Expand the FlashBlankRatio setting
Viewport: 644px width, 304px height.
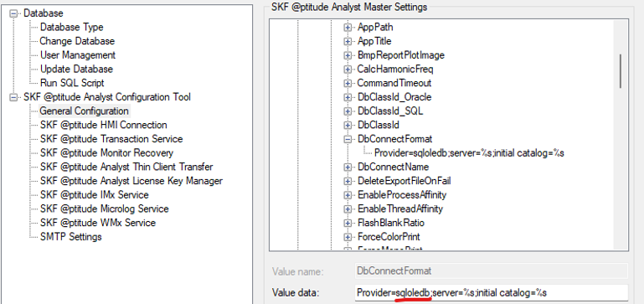tap(348, 223)
